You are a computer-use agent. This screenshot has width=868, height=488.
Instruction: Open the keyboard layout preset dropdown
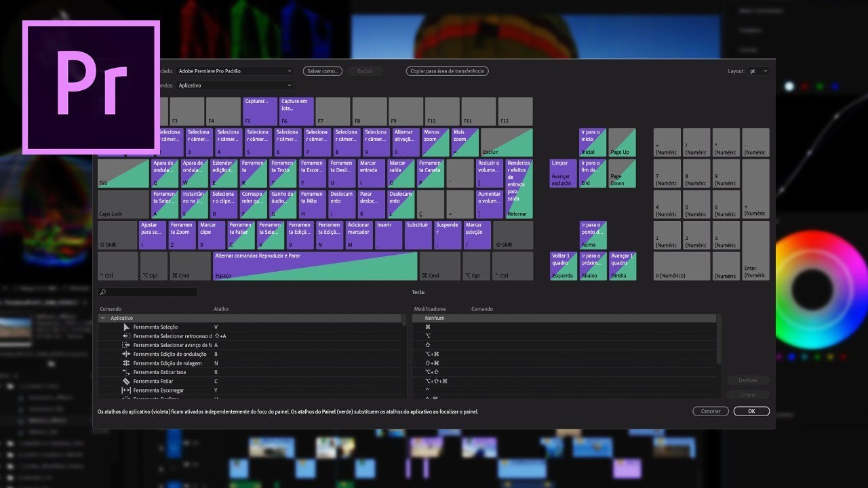[x=235, y=71]
